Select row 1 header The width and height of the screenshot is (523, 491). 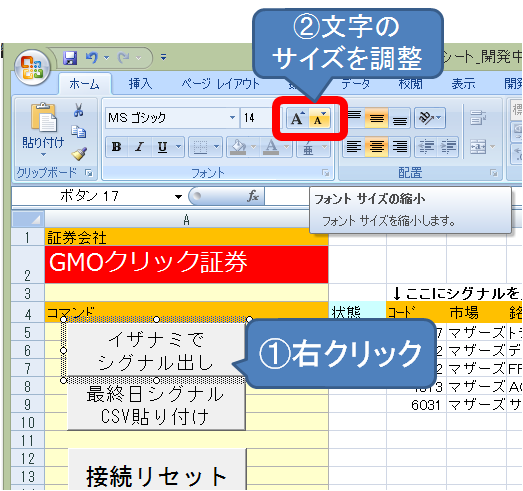point(28,237)
